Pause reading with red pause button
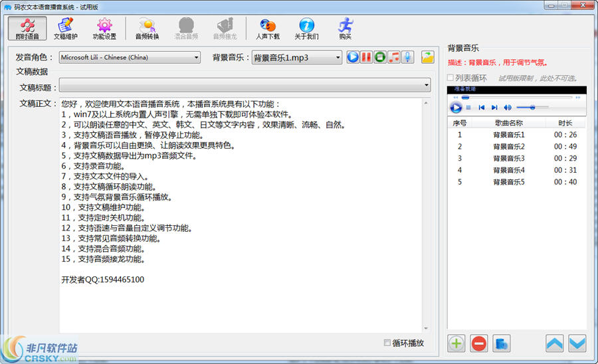This screenshot has height=364, width=598. (x=366, y=57)
